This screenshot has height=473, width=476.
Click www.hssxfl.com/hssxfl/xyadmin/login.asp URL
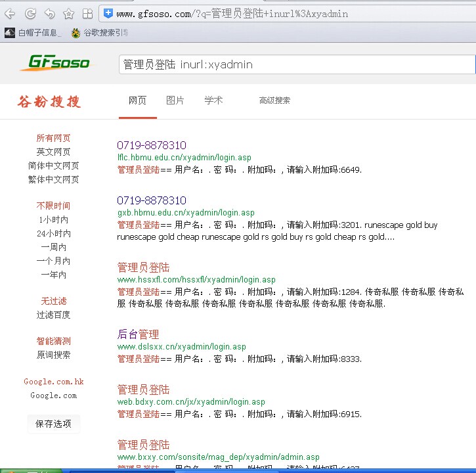(196, 279)
